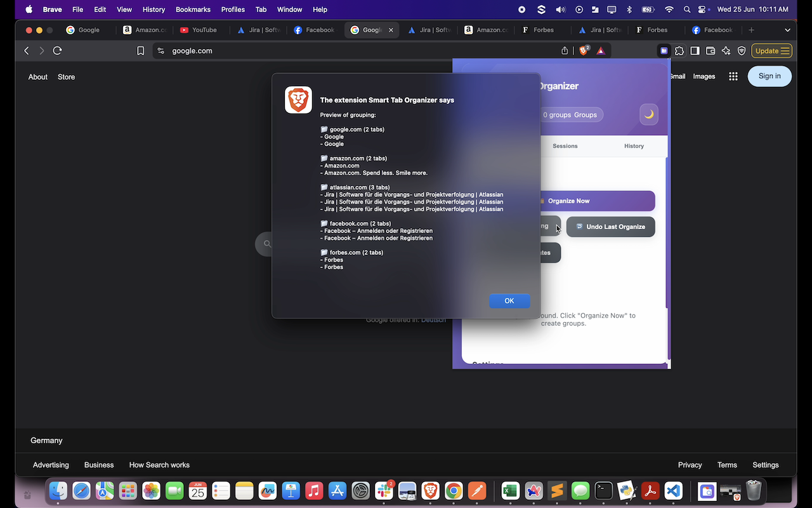Click the share icon in the address bar
This screenshot has height=508, width=812.
coord(565,51)
